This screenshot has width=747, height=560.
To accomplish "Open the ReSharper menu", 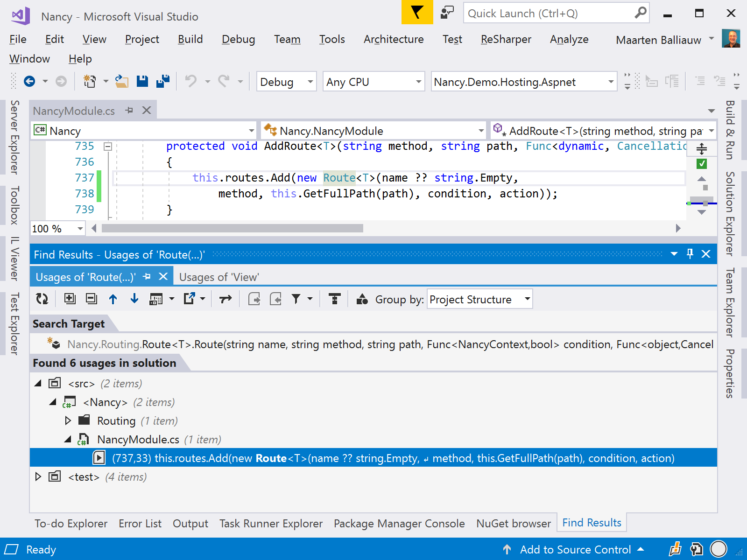I will tap(506, 39).
